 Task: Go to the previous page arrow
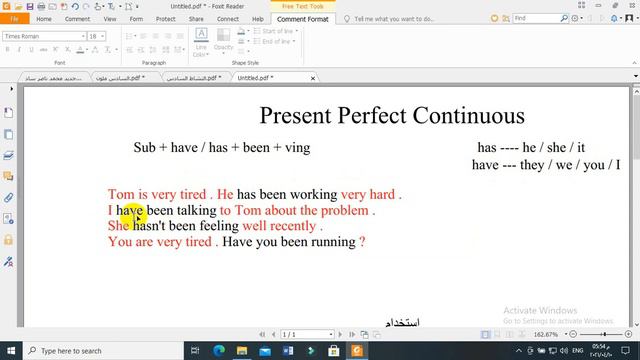pos(273,334)
